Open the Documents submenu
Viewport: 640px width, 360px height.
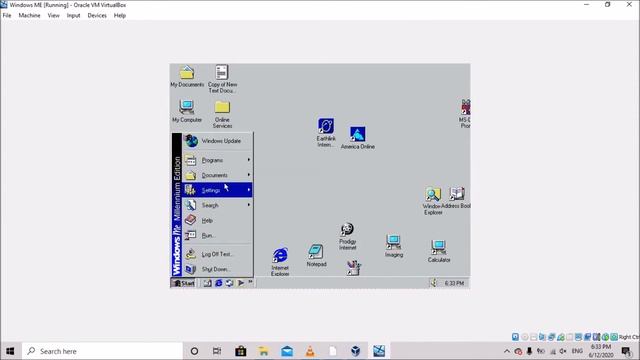(218, 175)
